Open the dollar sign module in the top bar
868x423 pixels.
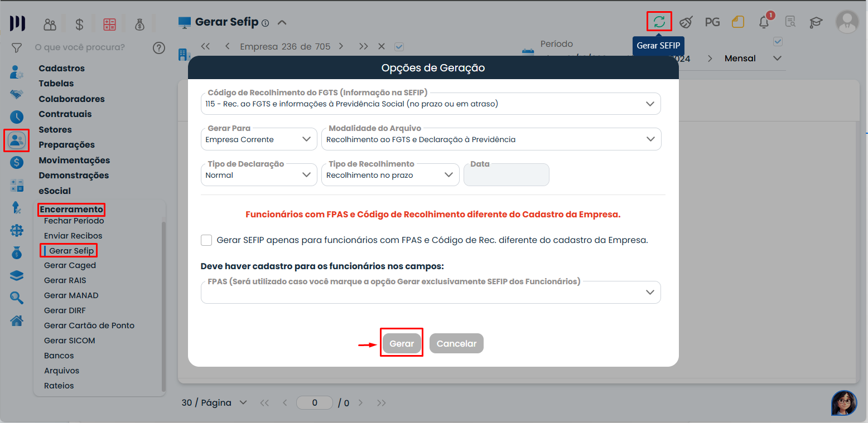[x=80, y=24]
